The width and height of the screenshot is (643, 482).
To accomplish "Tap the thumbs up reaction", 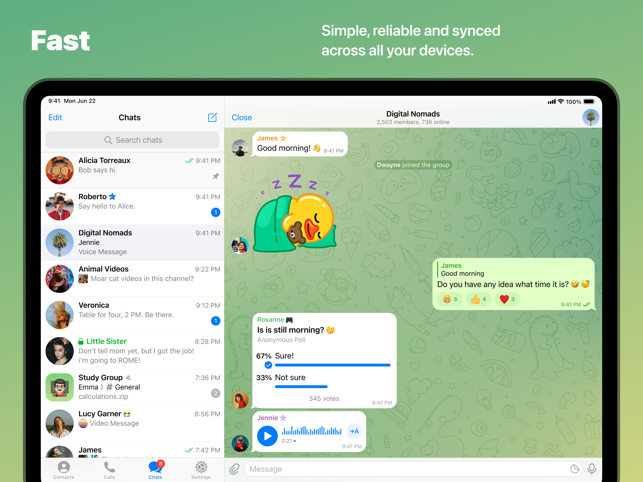I will [x=479, y=299].
